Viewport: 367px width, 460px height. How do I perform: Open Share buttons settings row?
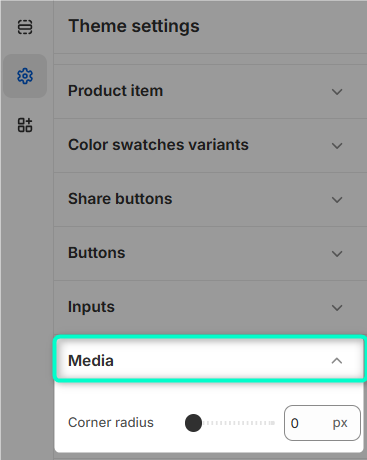(x=210, y=199)
